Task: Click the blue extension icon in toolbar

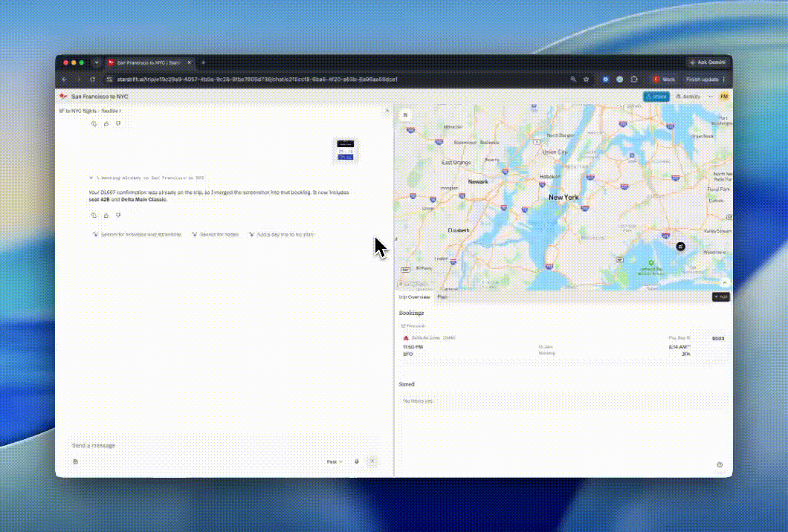Action: coord(606,80)
